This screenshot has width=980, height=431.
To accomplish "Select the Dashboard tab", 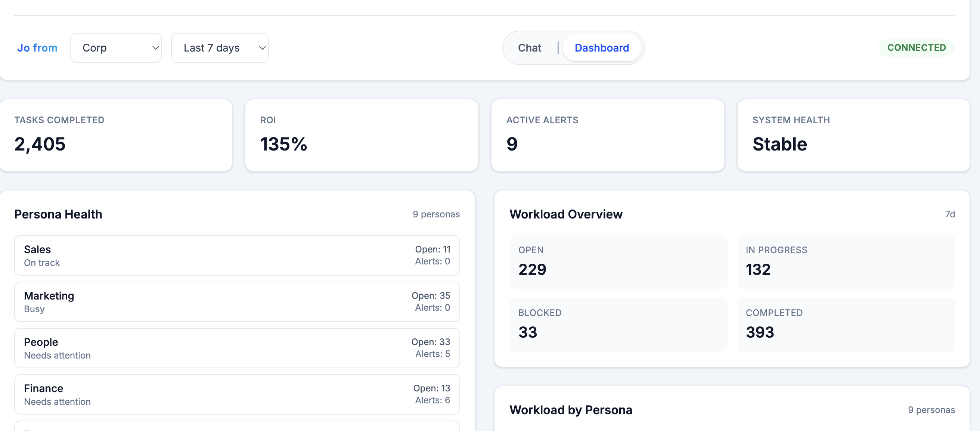I will coord(602,47).
